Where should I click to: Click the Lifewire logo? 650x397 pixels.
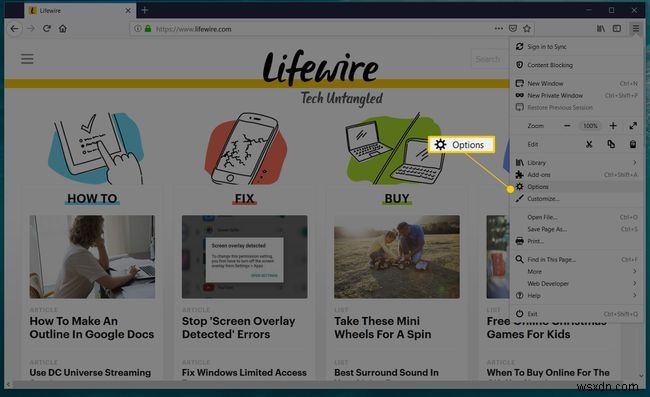click(x=320, y=68)
